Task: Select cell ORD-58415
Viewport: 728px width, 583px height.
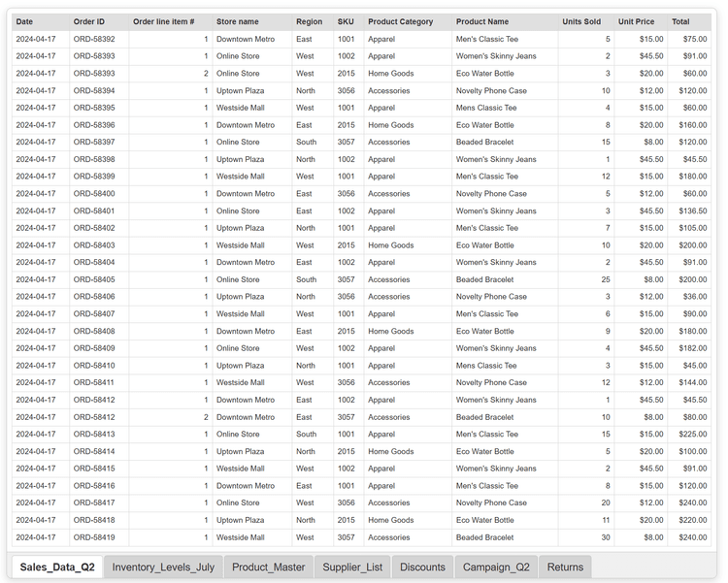Action: pos(99,469)
